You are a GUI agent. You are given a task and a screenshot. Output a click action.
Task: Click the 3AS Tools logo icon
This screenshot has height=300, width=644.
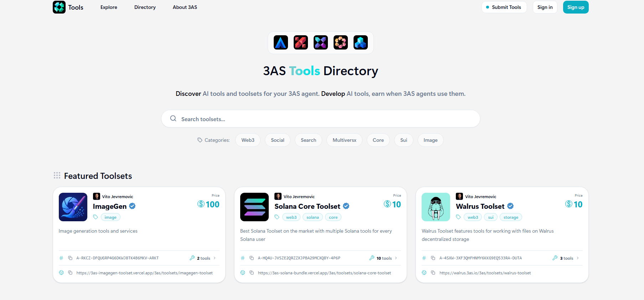pos(59,7)
